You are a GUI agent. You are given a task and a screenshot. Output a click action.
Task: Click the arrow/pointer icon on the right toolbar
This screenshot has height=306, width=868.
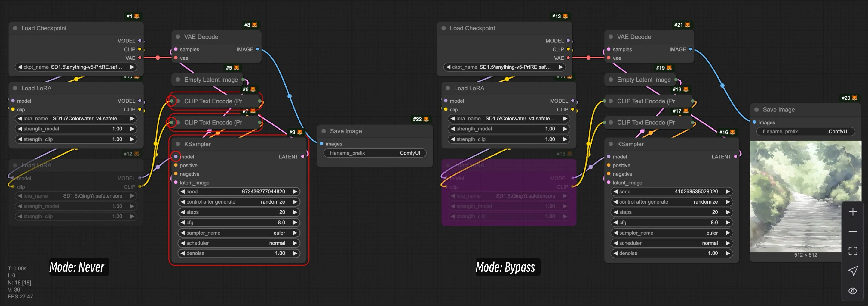click(853, 270)
